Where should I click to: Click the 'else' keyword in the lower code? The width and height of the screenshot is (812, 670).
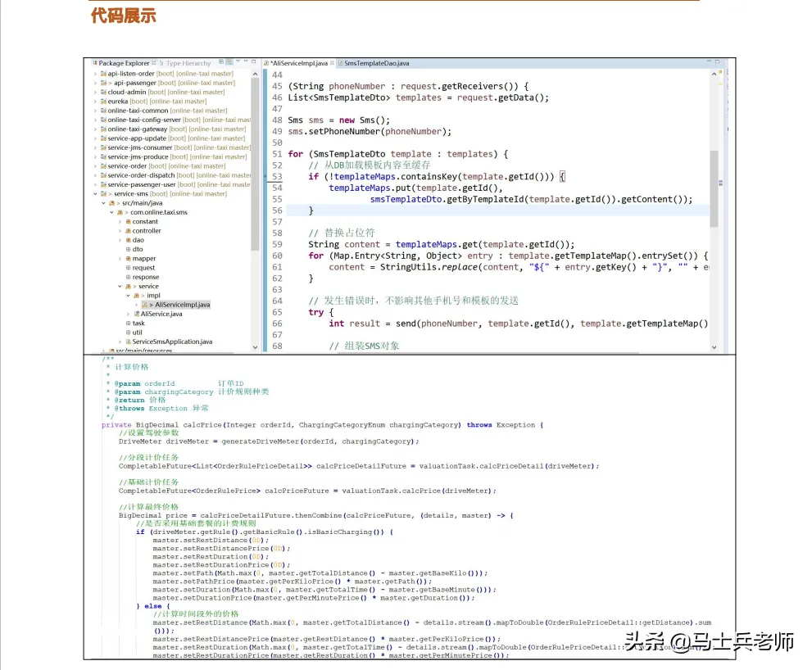153,606
